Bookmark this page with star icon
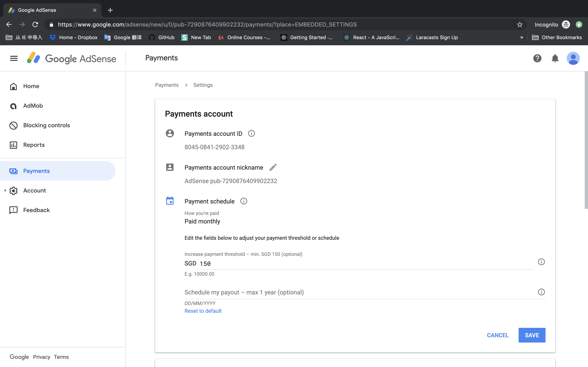Screen dimensions: 588x367 [519, 24]
